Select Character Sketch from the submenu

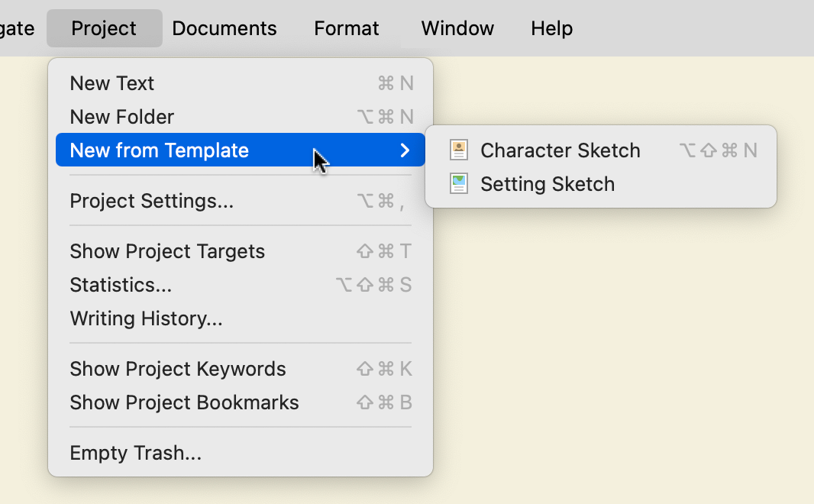coord(560,150)
